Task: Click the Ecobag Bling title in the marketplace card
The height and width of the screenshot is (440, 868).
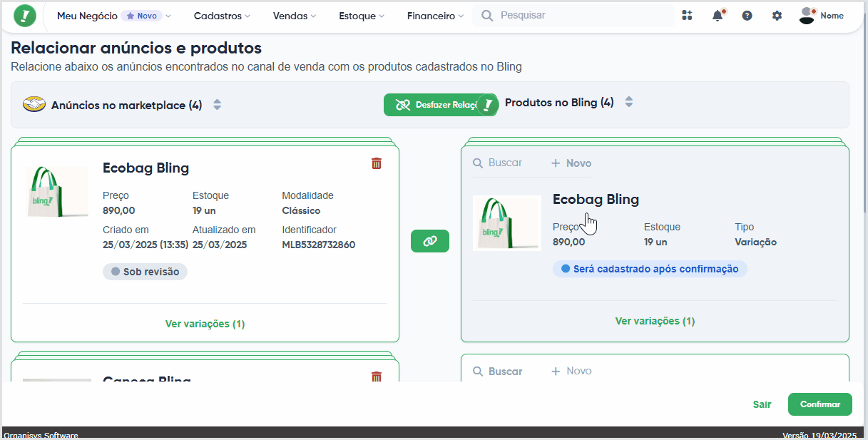Action: pyautogui.click(x=145, y=168)
